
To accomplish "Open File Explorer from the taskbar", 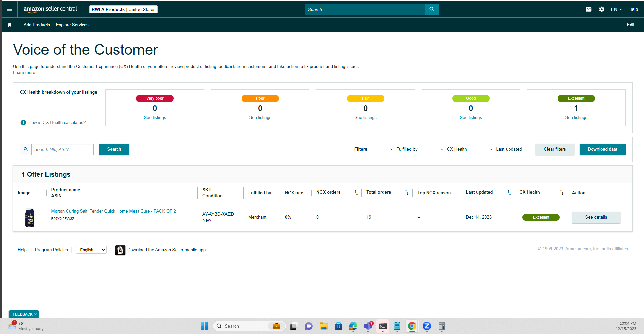I will click(x=324, y=326).
